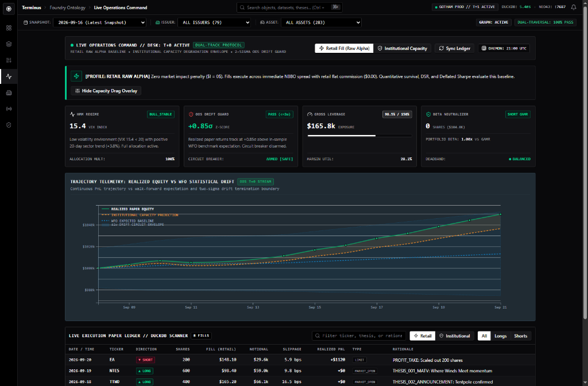Click the Terminus breadcrumb link
This screenshot has width=588, height=386.
32,7
